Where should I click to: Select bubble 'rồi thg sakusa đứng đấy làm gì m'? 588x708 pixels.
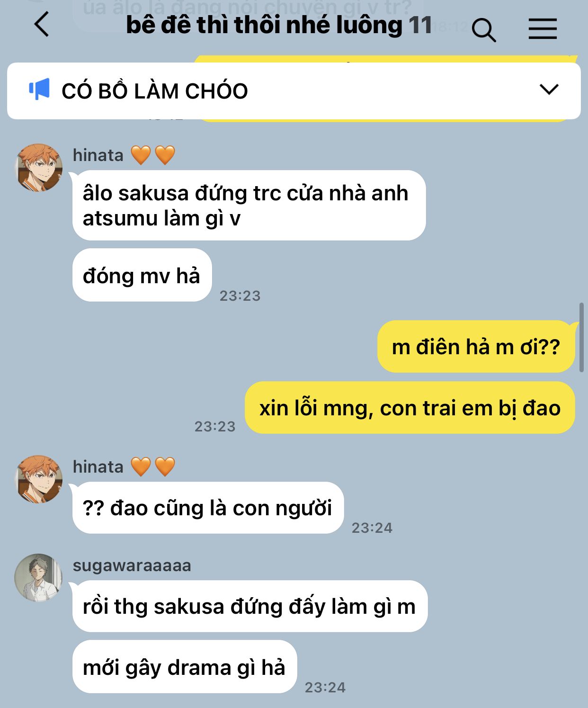250,606
